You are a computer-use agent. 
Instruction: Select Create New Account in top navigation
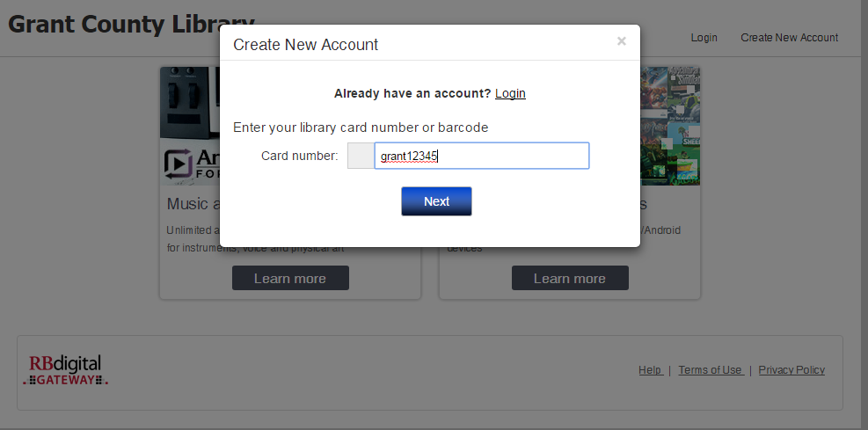click(x=790, y=38)
